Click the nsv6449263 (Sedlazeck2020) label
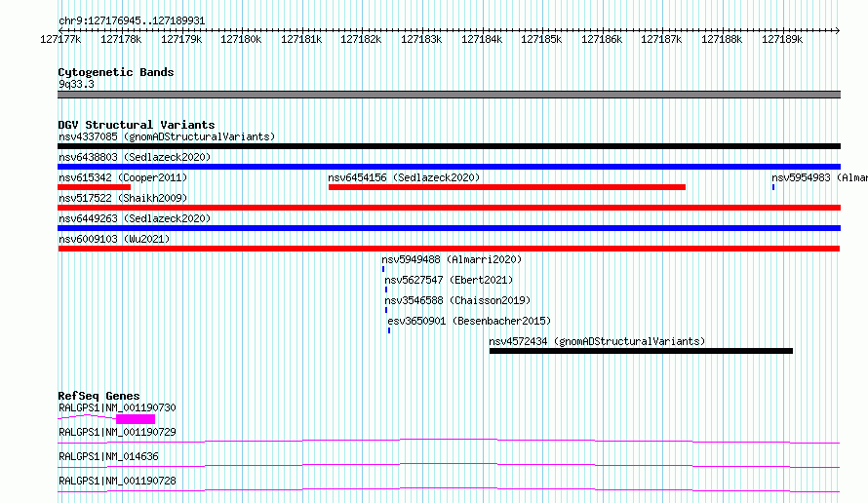Image resolution: width=868 pixels, height=503 pixels. tap(135, 218)
